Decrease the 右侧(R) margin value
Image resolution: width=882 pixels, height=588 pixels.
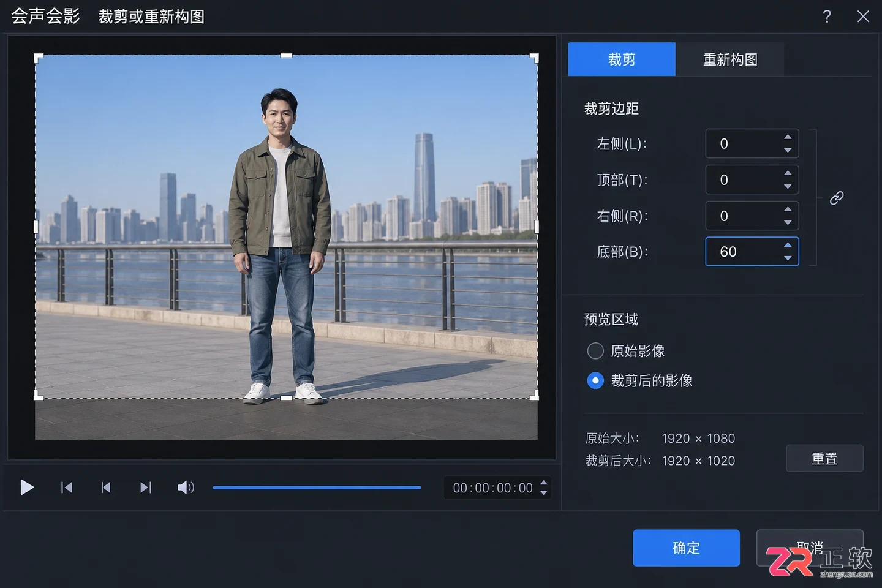[788, 222]
